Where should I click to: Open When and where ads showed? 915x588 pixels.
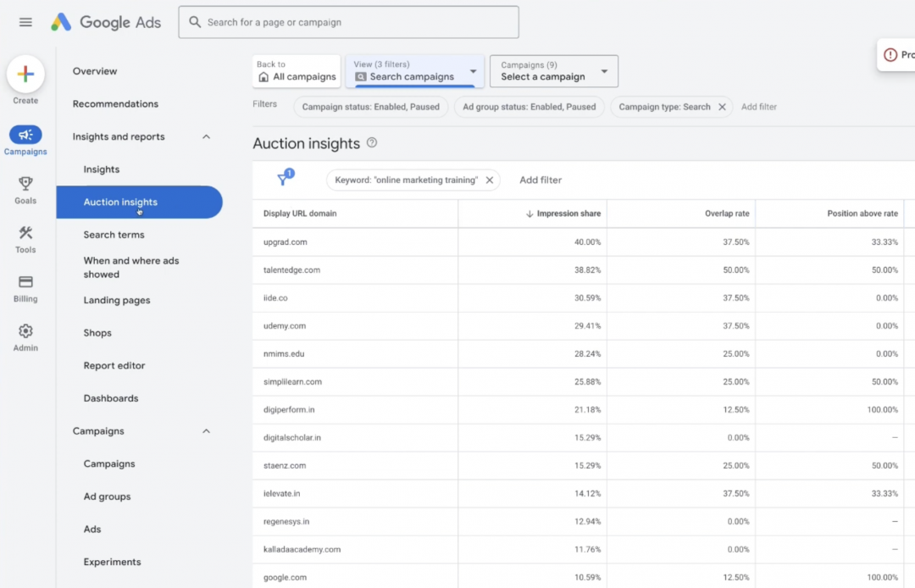pos(131,267)
